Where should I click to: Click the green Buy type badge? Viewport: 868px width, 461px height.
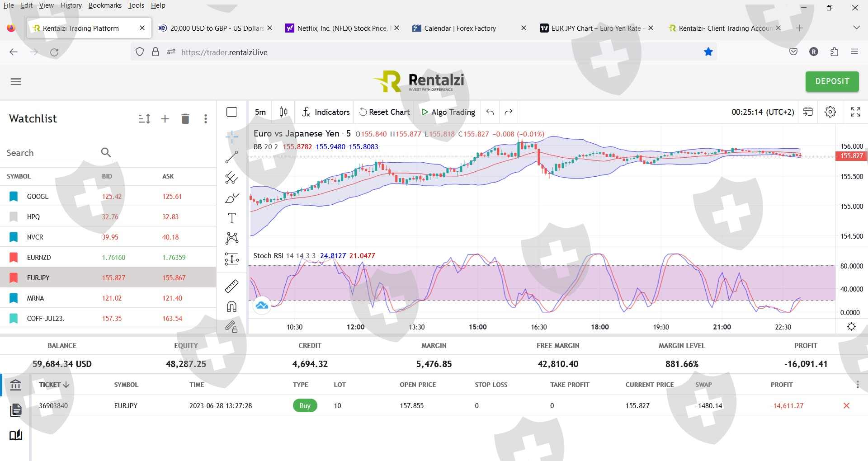(x=305, y=406)
